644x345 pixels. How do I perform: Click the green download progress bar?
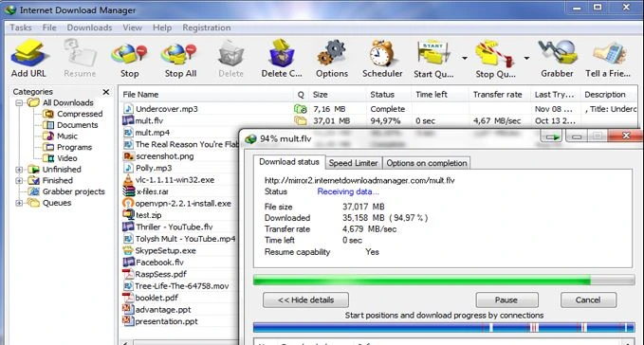444,281
